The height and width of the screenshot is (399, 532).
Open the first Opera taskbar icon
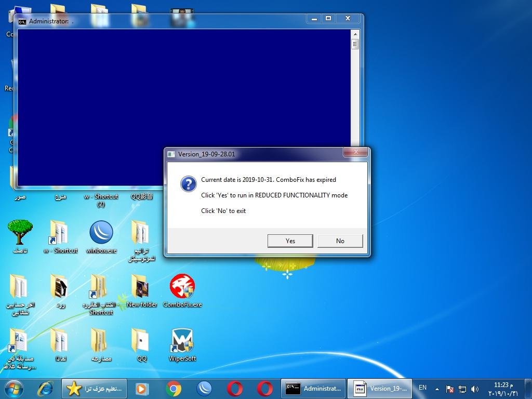[x=234, y=389]
